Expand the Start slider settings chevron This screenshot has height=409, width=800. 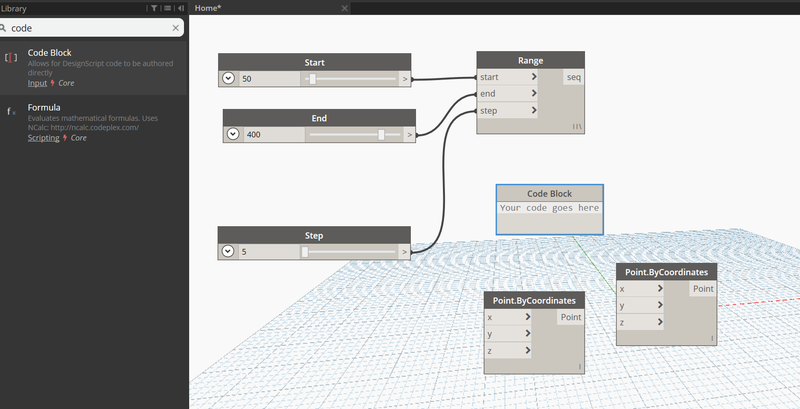(x=228, y=79)
